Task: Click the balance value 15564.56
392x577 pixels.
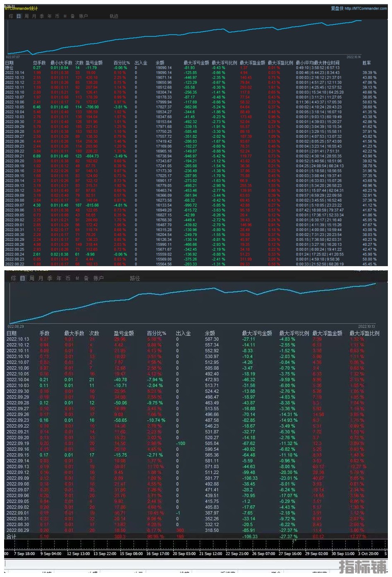Action: pyautogui.click(x=164, y=264)
